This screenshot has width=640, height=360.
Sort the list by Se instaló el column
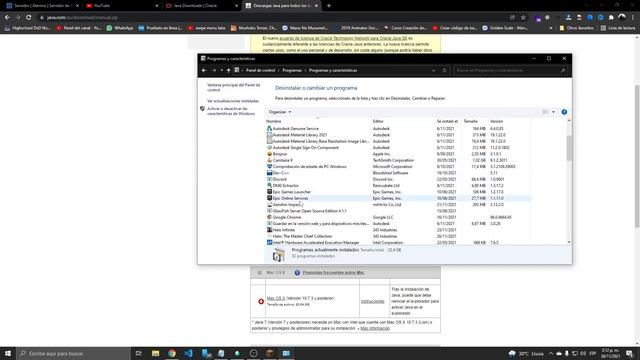point(448,121)
